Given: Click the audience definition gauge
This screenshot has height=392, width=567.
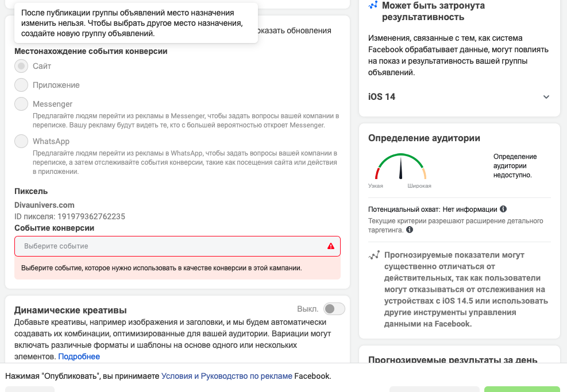Looking at the screenshot, I should 400,166.
